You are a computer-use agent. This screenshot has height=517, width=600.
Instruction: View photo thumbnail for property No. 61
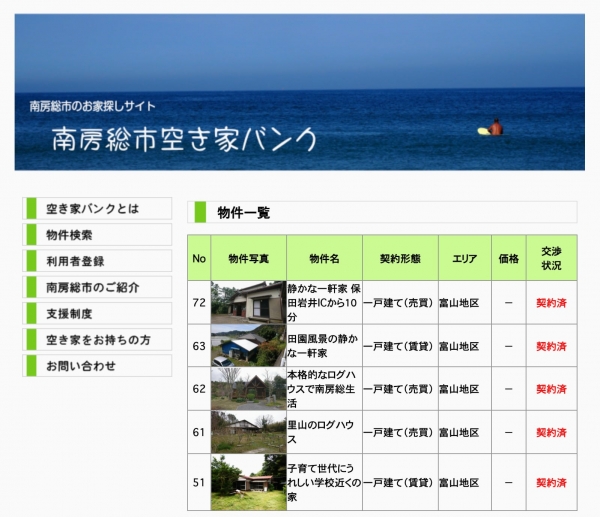(x=249, y=432)
